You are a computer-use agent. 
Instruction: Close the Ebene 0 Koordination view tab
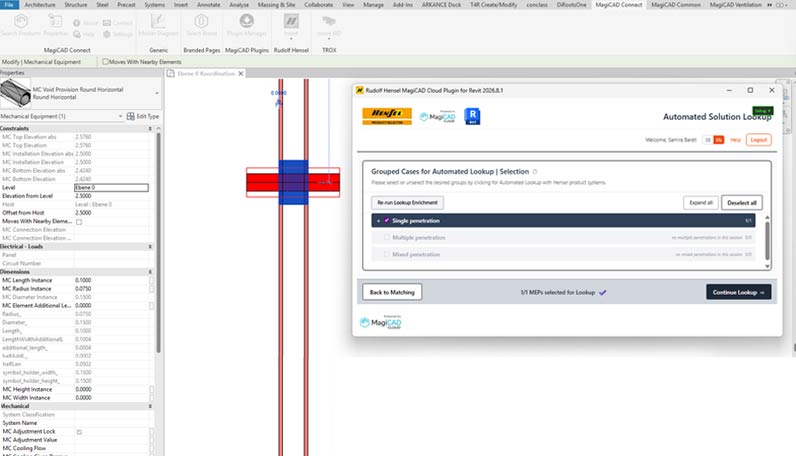pos(241,74)
